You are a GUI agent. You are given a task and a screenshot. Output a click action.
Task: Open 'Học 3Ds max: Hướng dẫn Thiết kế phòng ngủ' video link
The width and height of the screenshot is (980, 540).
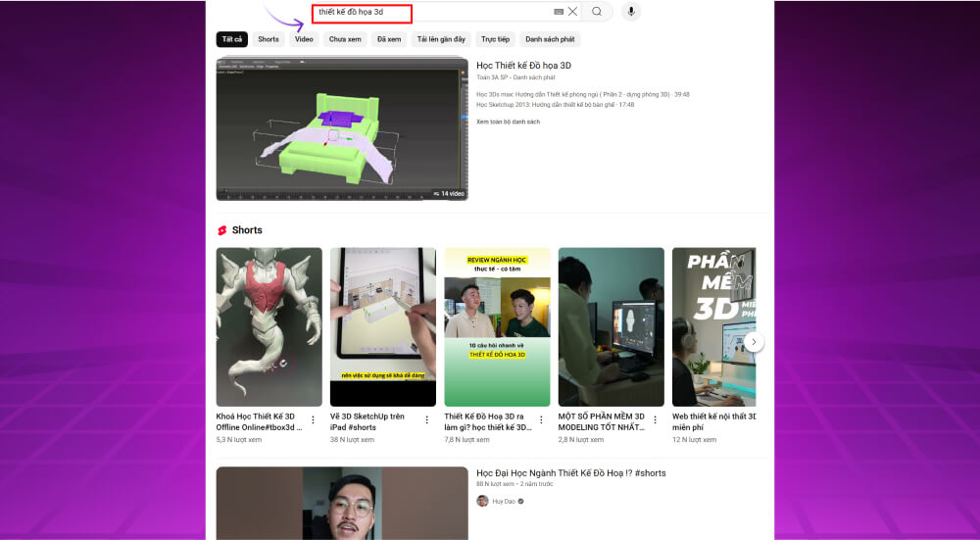pos(582,95)
